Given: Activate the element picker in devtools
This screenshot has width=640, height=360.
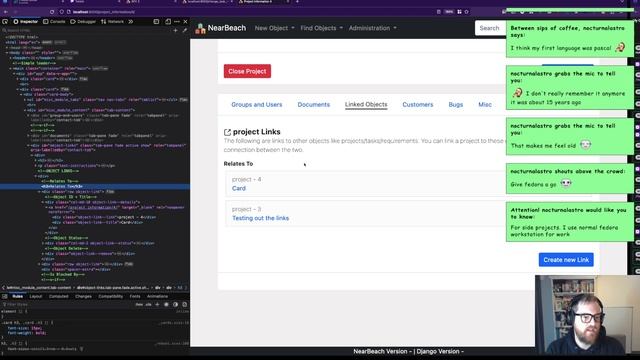Looking at the screenshot, I should click(x=5, y=22).
